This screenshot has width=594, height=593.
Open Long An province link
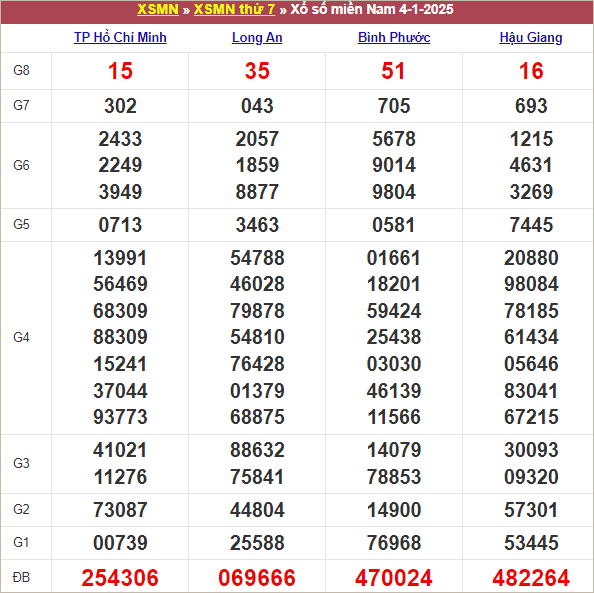[x=257, y=38]
